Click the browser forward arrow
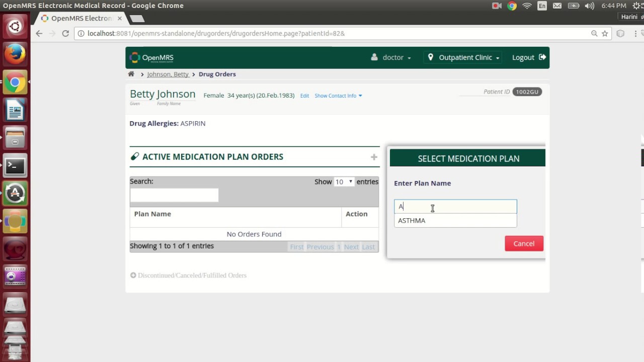The image size is (644, 362). click(52, 33)
